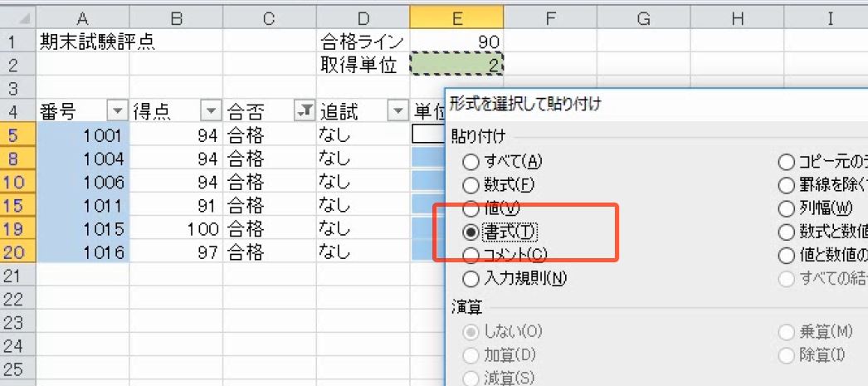Select column B header
This screenshot has width=868, height=386.
coord(176,18)
